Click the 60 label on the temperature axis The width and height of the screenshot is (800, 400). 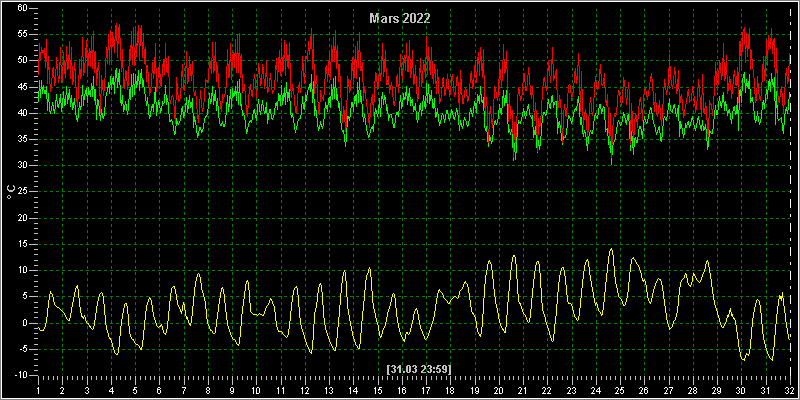coord(23,8)
